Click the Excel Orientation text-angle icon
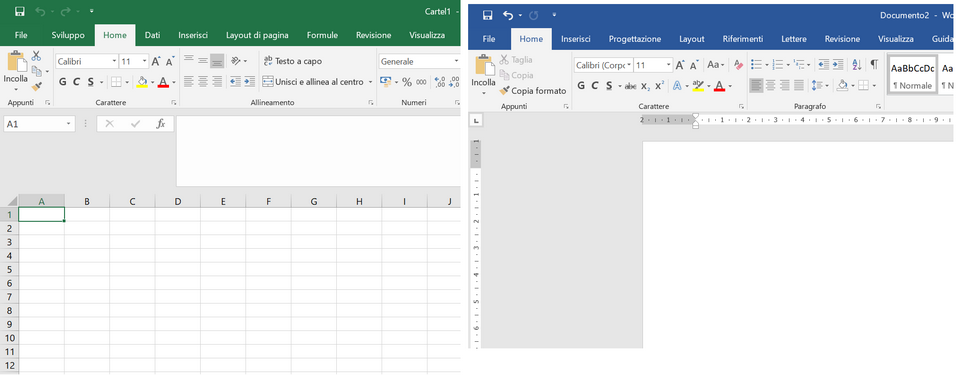The width and height of the screenshot is (965, 376). [236, 61]
